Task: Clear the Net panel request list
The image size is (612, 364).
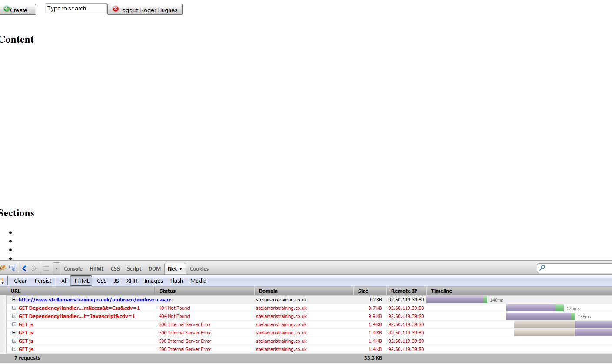Action: click(20, 281)
